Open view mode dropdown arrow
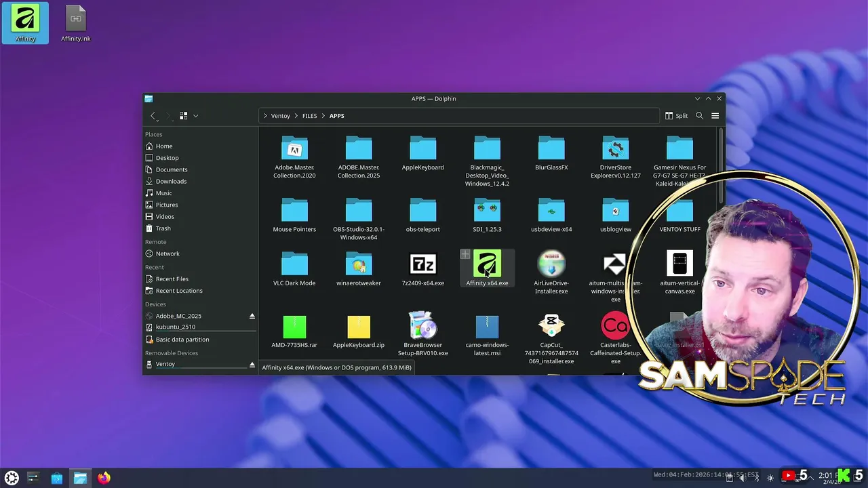The height and width of the screenshot is (488, 868). pos(196,116)
